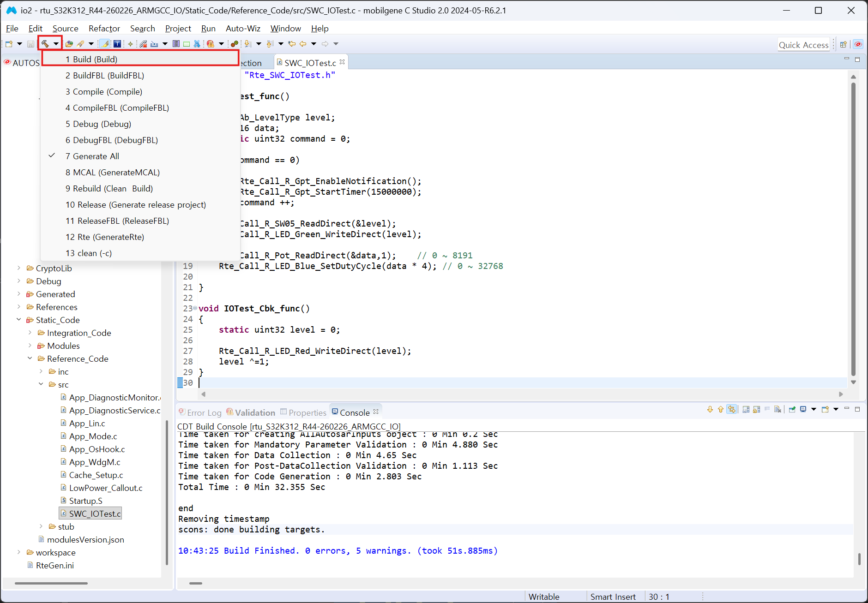Jump to previous error in the Console toolbar
Image resolution: width=868 pixels, height=603 pixels.
tap(721, 409)
